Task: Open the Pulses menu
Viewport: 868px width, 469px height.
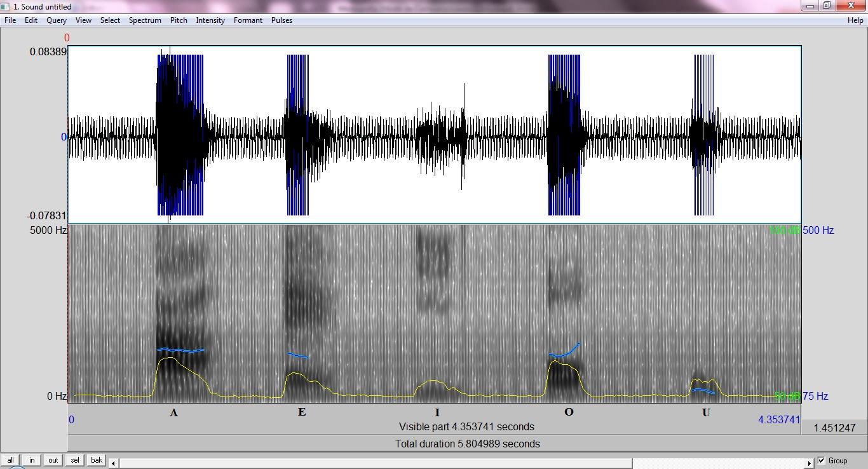Action: click(x=281, y=20)
